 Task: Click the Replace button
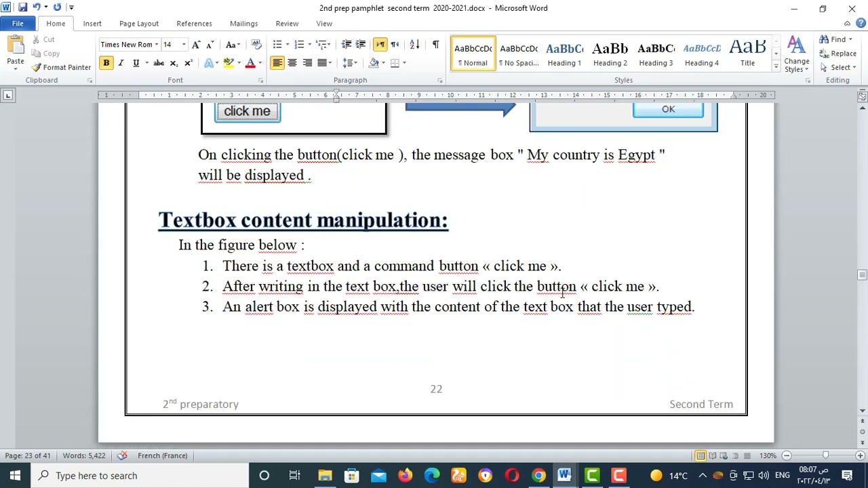pyautogui.click(x=838, y=54)
